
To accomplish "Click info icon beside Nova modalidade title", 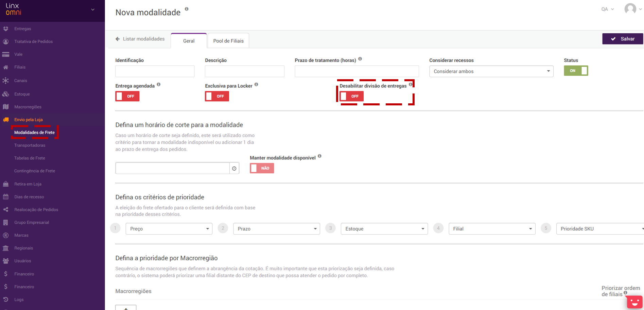I will (x=187, y=9).
